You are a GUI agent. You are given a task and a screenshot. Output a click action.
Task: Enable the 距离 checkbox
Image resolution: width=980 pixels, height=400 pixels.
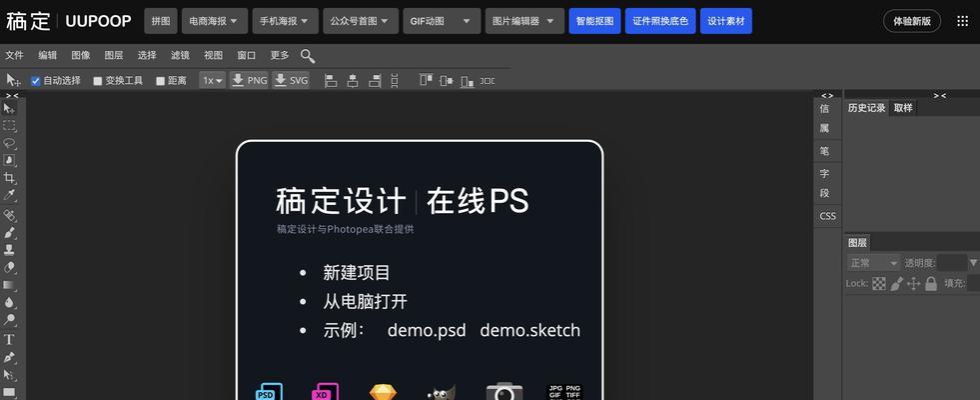pos(160,81)
